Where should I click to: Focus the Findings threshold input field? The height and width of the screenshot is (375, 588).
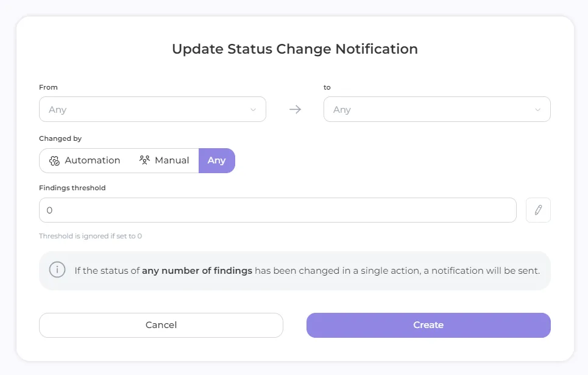[x=277, y=210]
